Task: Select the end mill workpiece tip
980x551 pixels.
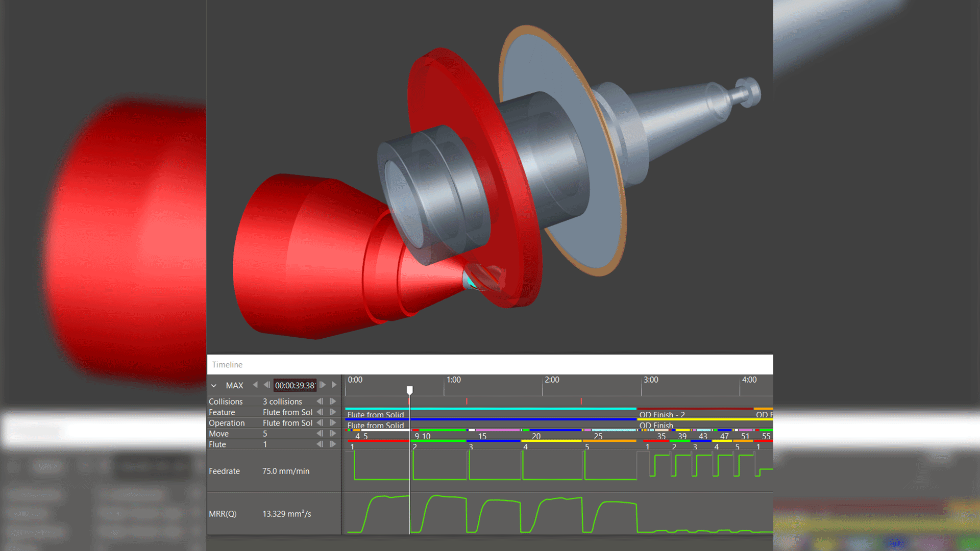Action: [x=485, y=279]
